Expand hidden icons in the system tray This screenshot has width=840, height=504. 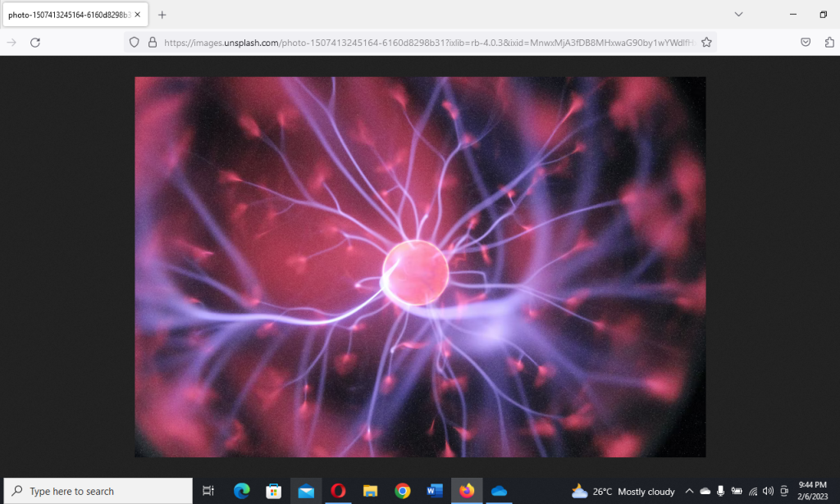pyautogui.click(x=690, y=491)
